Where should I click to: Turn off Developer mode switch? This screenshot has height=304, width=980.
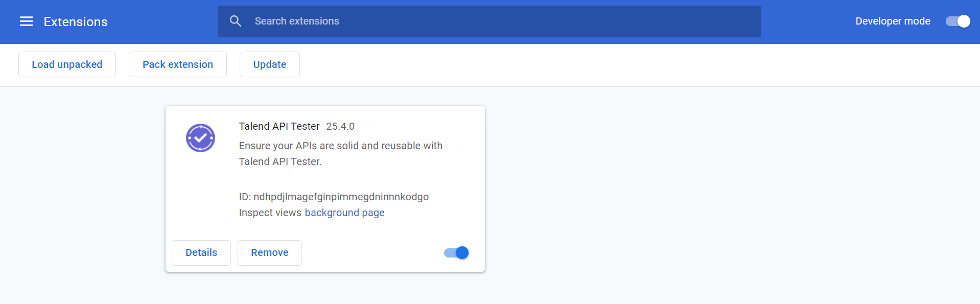tap(958, 21)
